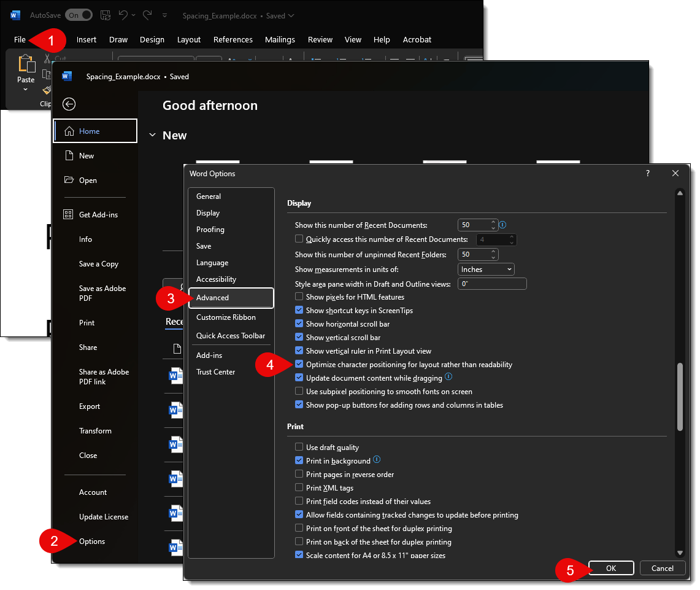Click info icon beside Recent Documents number
The height and width of the screenshot is (590, 700).
pyautogui.click(x=502, y=225)
